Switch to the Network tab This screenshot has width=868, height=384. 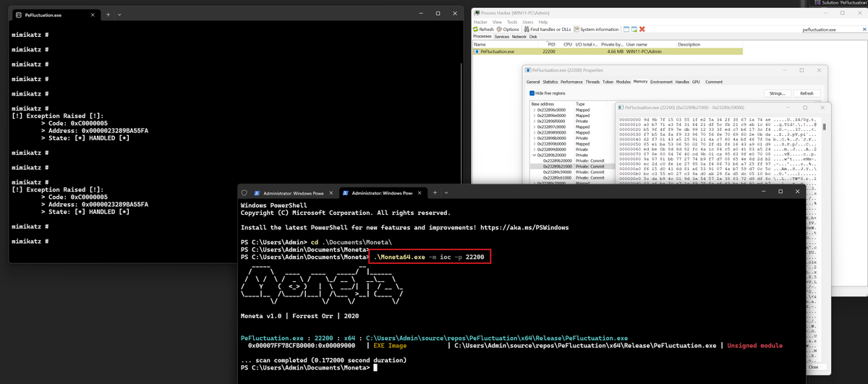(519, 36)
